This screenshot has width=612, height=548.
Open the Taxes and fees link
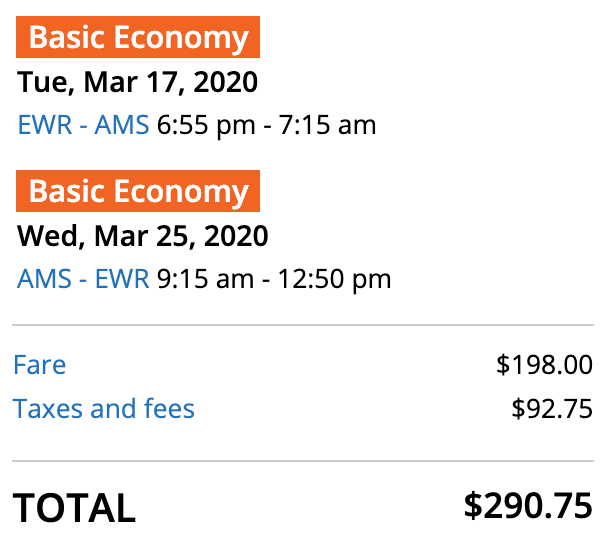[x=104, y=408]
